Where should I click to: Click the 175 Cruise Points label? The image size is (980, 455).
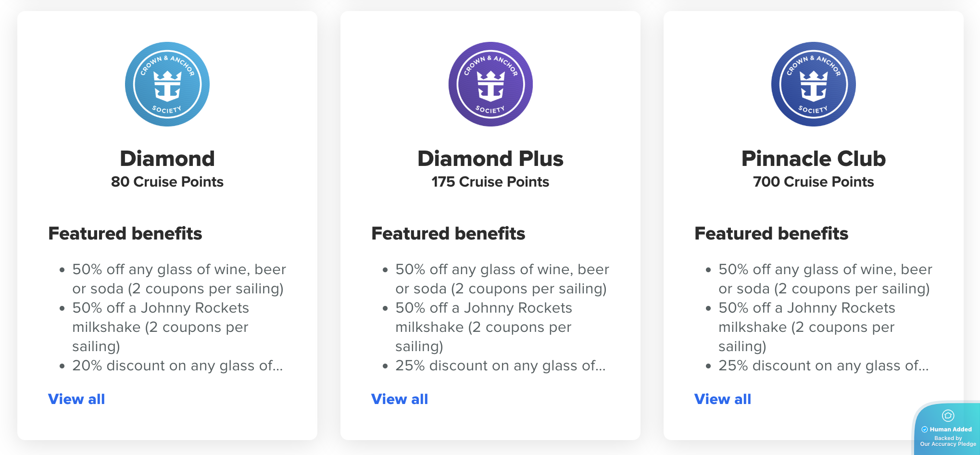(x=490, y=182)
